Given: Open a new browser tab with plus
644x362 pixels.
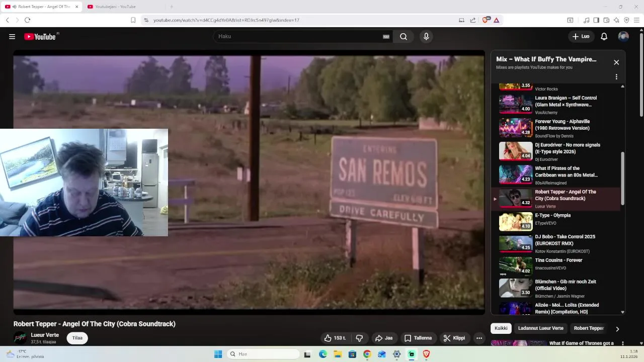Looking at the screenshot, I should click(x=172, y=7).
